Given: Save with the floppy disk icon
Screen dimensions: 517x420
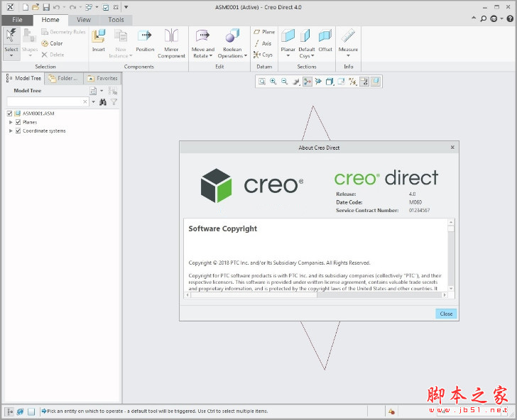Looking at the screenshot, I should pyautogui.click(x=46, y=7).
